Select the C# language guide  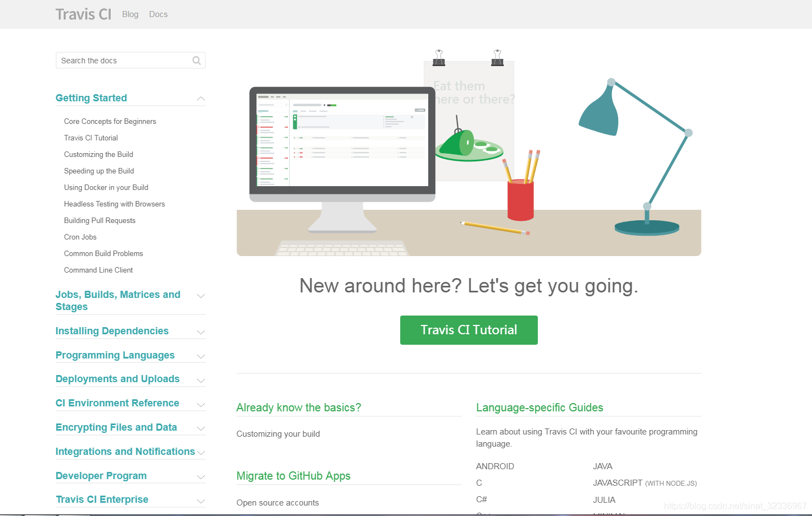(x=482, y=499)
